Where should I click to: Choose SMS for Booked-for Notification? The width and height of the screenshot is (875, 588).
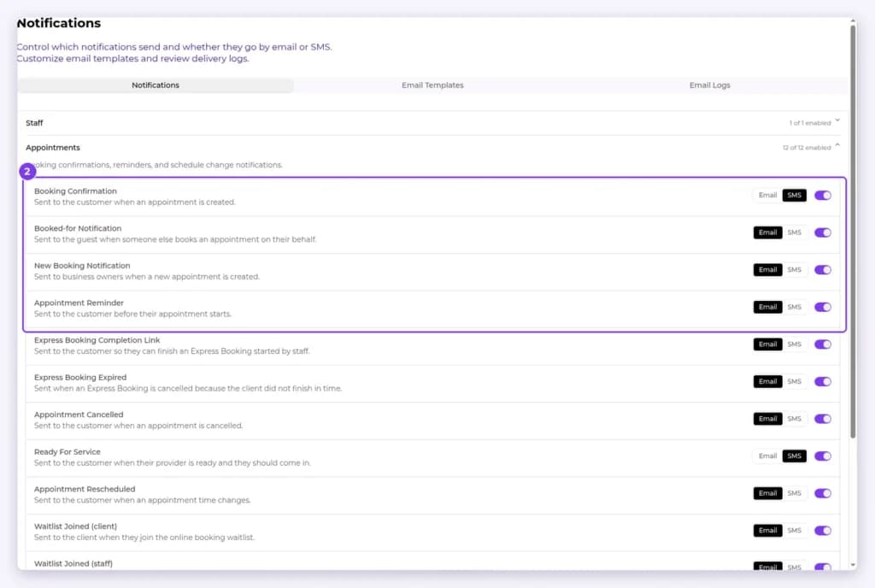pyautogui.click(x=794, y=232)
